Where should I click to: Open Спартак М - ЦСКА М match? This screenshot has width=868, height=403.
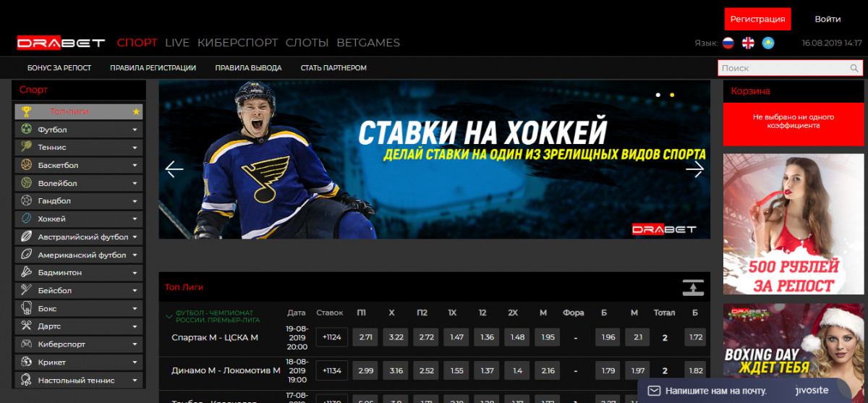tap(215, 338)
